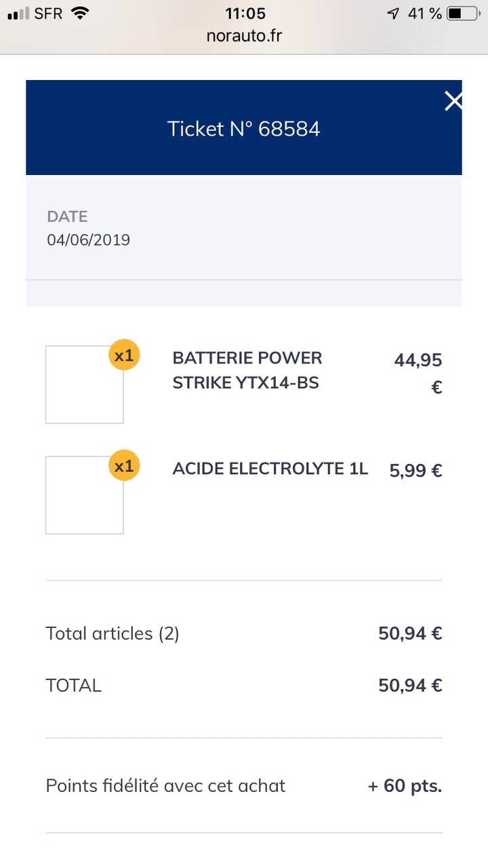
Task: Tap the + 60 pts. loyalty points value
Action: click(x=405, y=786)
